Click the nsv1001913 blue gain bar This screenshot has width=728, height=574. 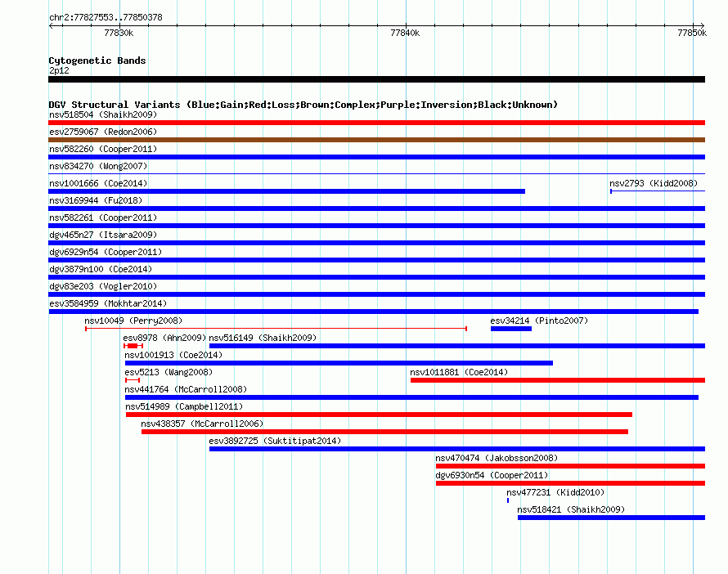tap(339, 363)
